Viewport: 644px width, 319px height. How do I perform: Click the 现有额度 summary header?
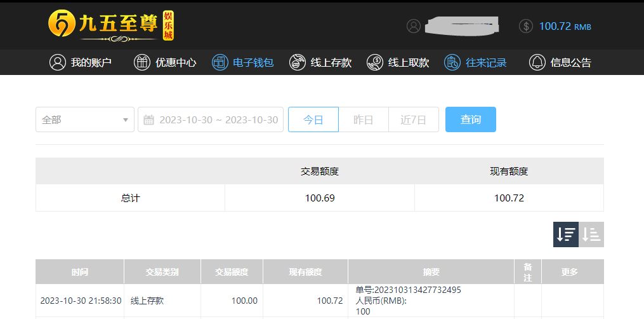point(509,172)
